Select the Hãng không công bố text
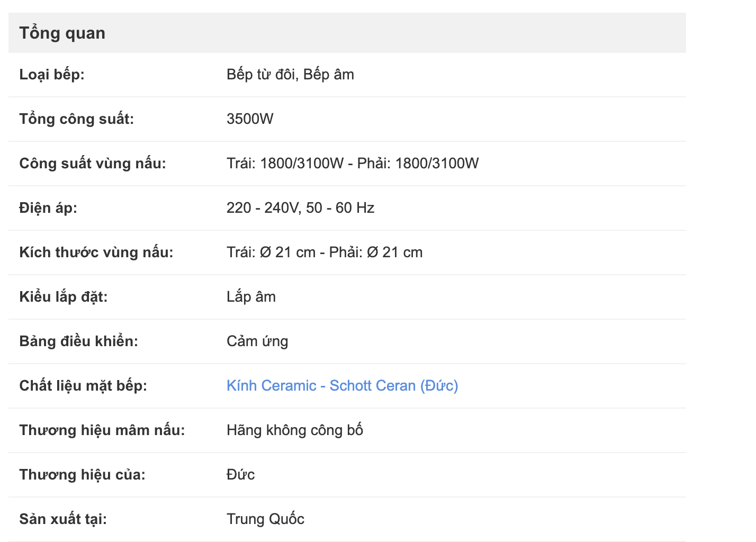The image size is (756, 542). pyautogui.click(x=295, y=430)
